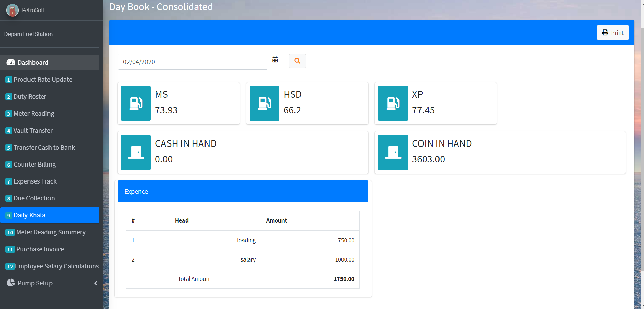Open the Purchase Invoice link
Image resolution: width=644 pixels, height=309 pixels.
coord(40,249)
